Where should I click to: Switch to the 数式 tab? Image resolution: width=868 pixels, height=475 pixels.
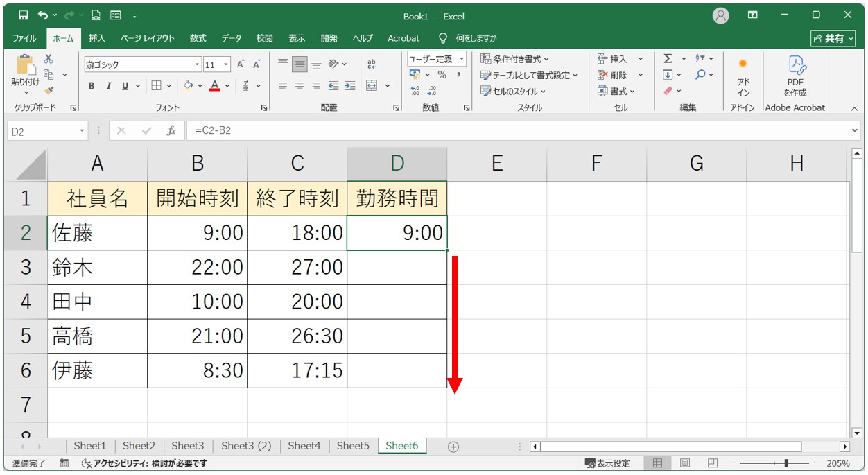198,38
